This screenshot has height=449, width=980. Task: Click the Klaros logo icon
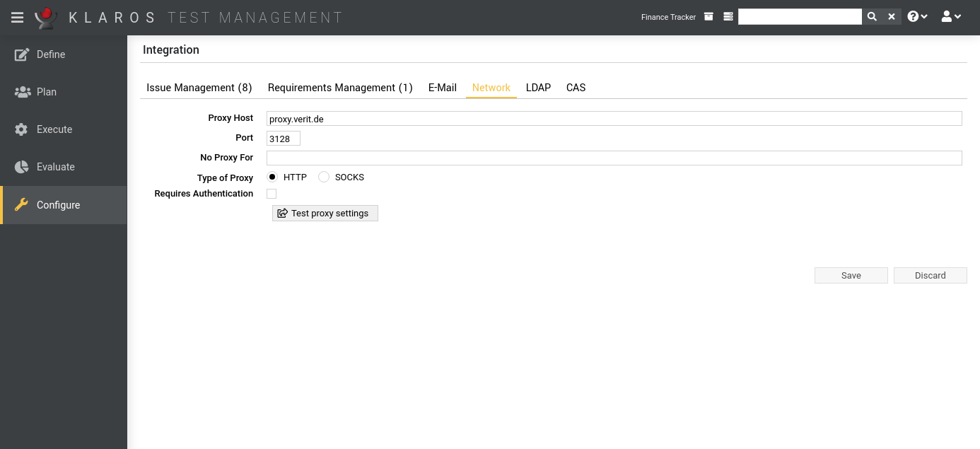point(46,17)
